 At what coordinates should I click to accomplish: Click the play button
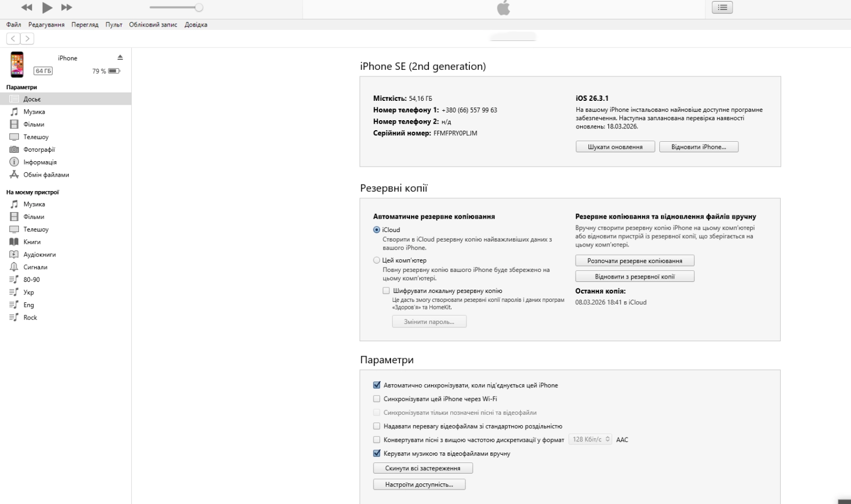(x=47, y=7)
